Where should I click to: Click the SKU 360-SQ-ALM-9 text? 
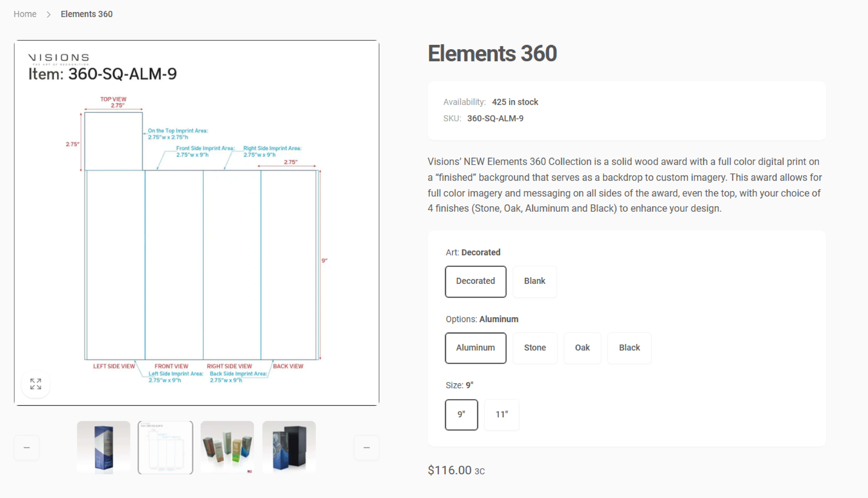tap(495, 118)
